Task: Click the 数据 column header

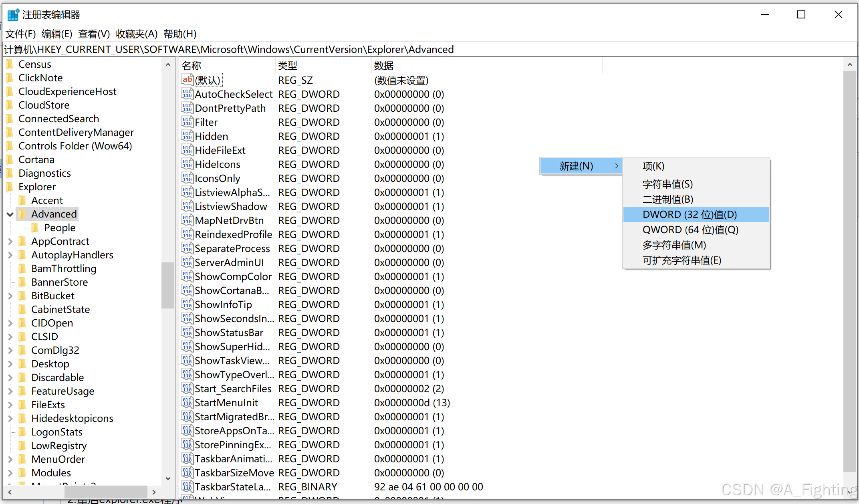Action: (x=384, y=65)
